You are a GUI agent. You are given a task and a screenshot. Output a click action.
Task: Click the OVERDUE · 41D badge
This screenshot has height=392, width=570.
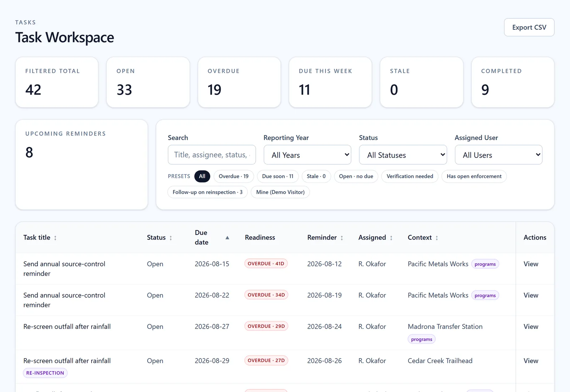(266, 264)
